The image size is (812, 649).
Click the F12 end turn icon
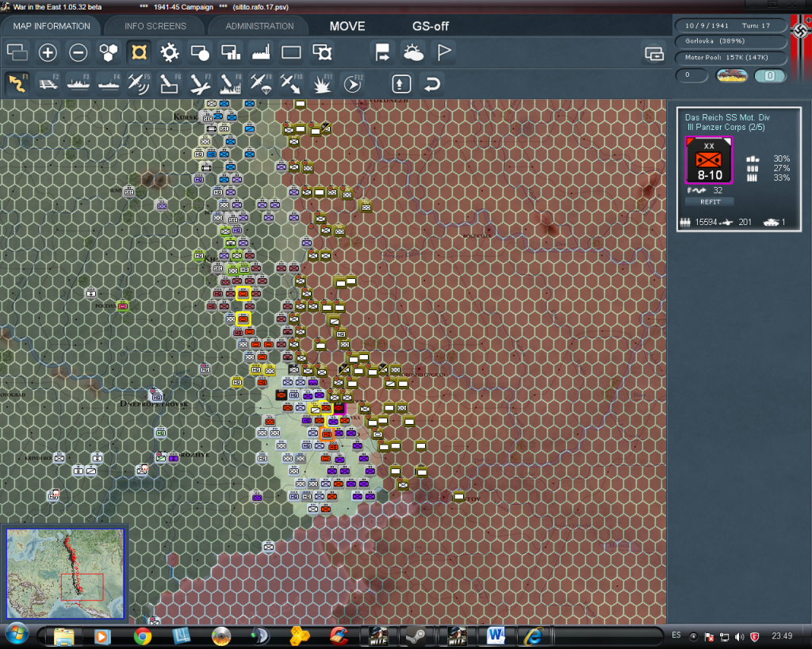coord(352,83)
